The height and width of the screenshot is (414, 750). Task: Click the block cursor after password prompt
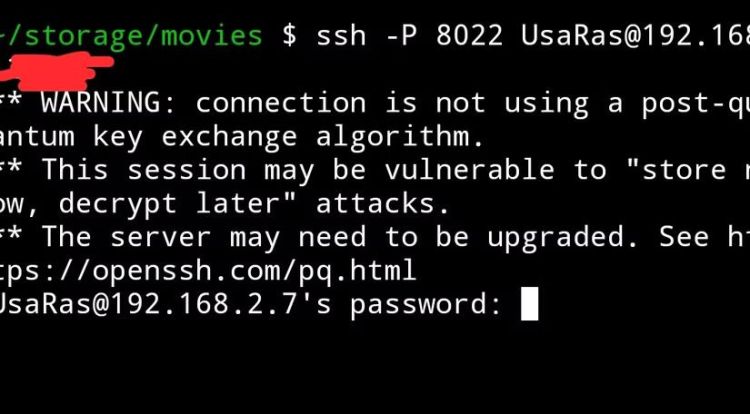tap(530, 304)
